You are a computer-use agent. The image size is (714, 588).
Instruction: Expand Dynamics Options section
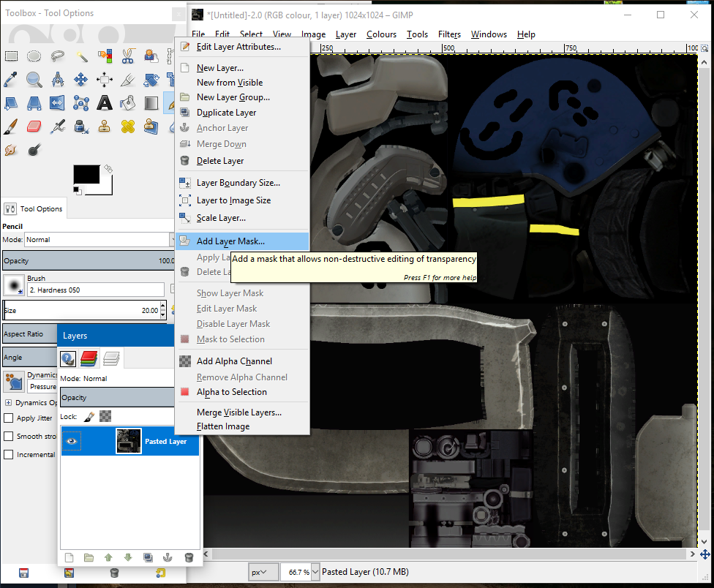pyautogui.click(x=8, y=403)
